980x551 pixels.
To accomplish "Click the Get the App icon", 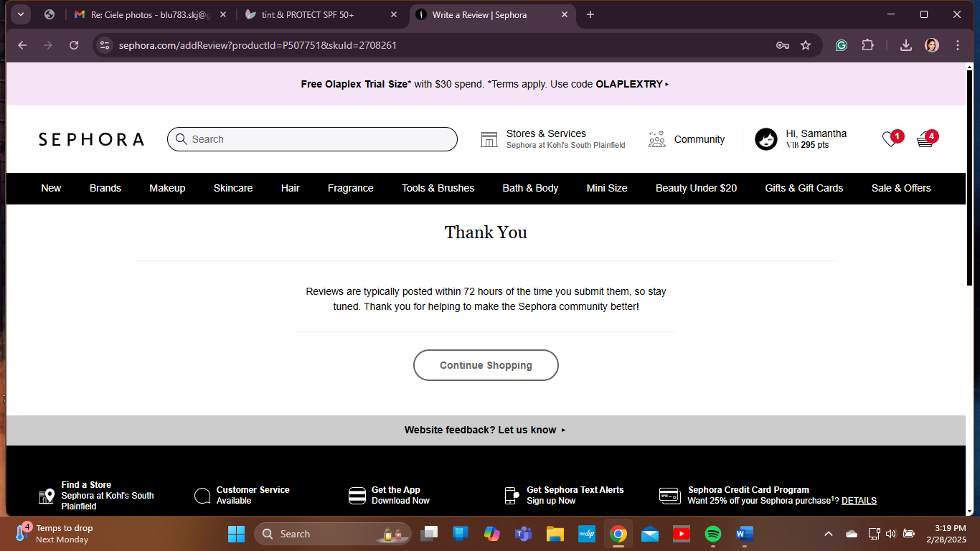I will [357, 496].
